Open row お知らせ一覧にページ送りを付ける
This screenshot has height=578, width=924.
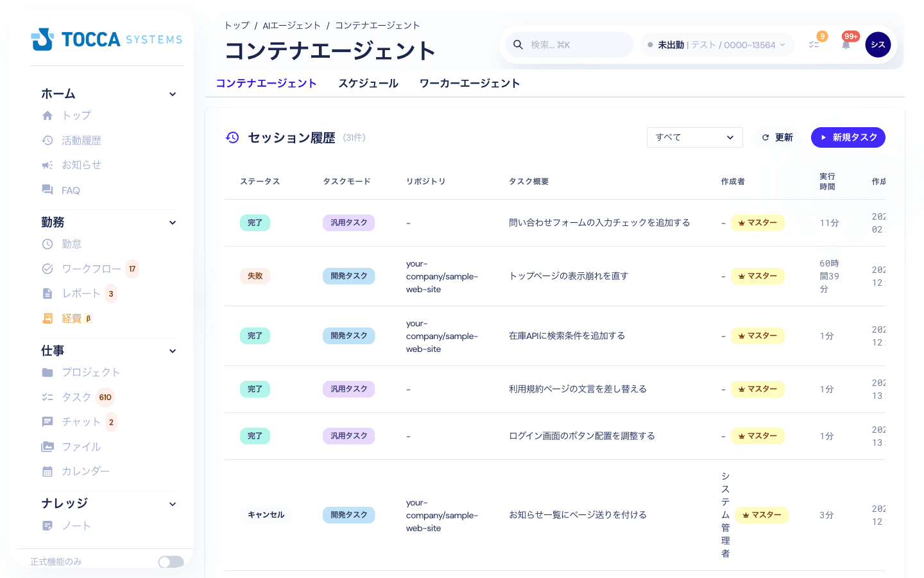pos(555,515)
